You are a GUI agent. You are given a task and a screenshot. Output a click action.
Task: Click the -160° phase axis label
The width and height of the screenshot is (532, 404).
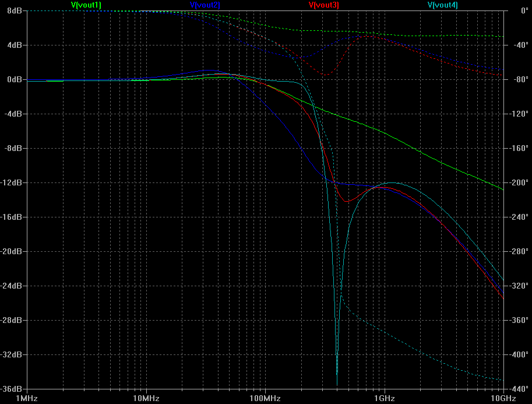coord(519,148)
